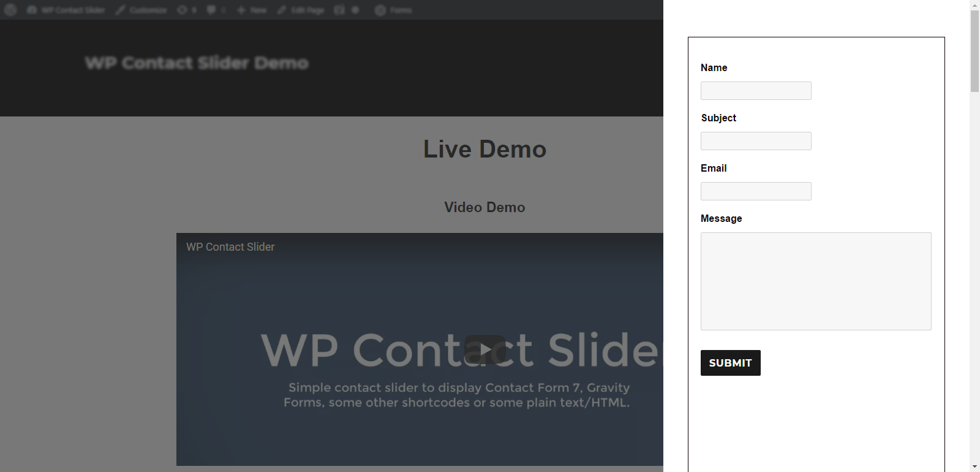Click the Subject field label

tap(718, 118)
